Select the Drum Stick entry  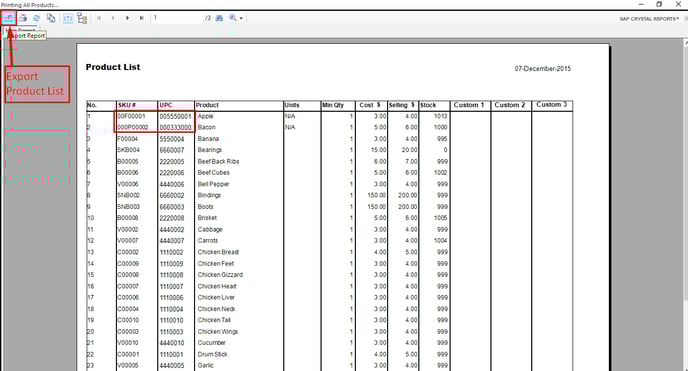[x=212, y=354]
